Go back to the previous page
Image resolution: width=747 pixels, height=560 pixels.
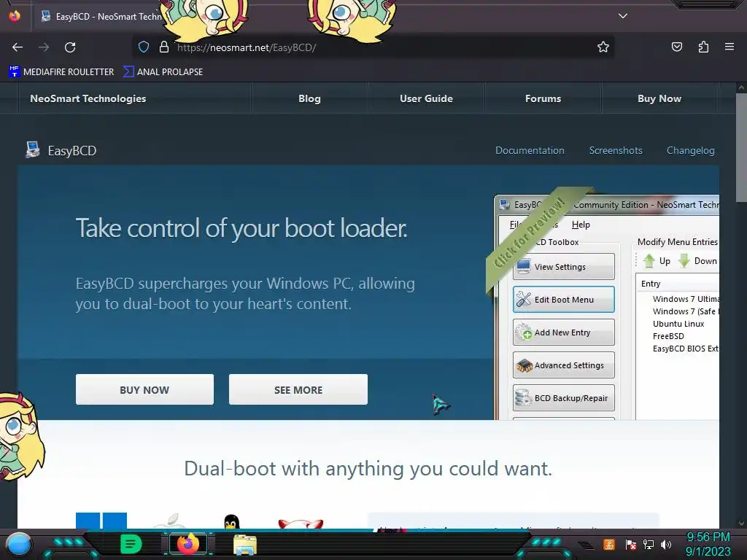18,47
